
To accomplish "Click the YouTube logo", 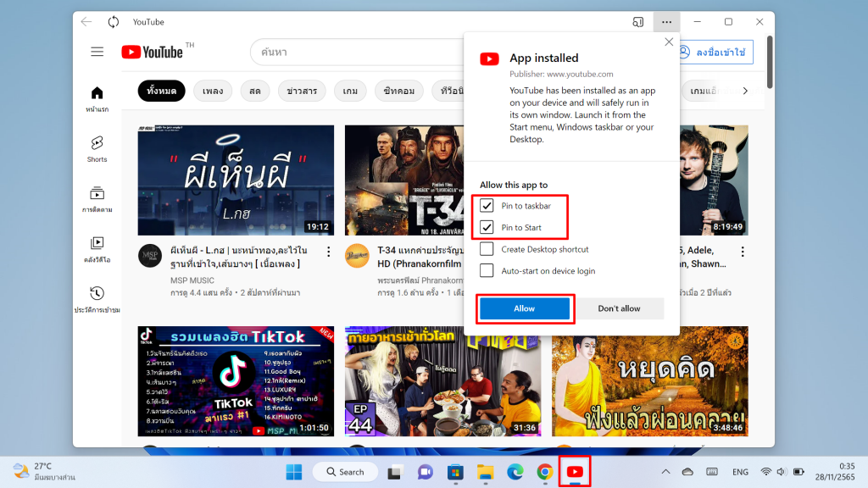I will coord(153,52).
